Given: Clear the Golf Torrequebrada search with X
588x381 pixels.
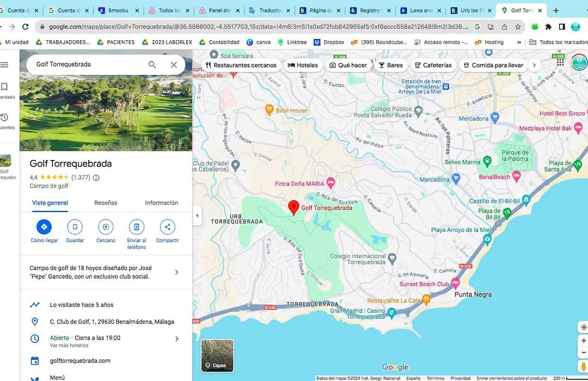Looking at the screenshot, I should [x=174, y=65].
